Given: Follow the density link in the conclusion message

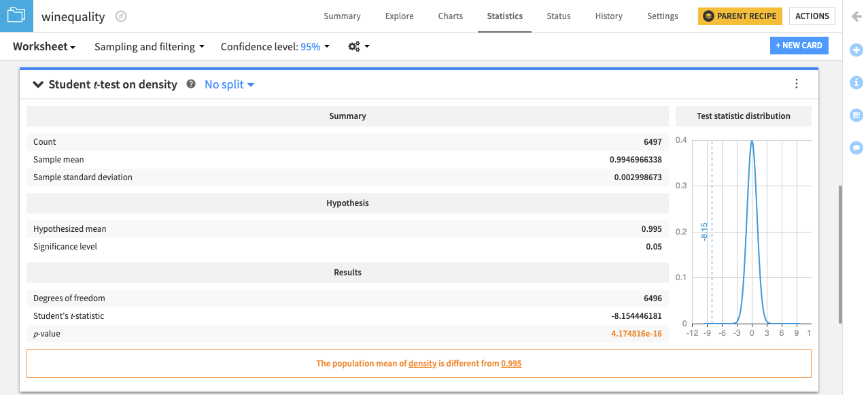Looking at the screenshot, I should coord(422,363).
